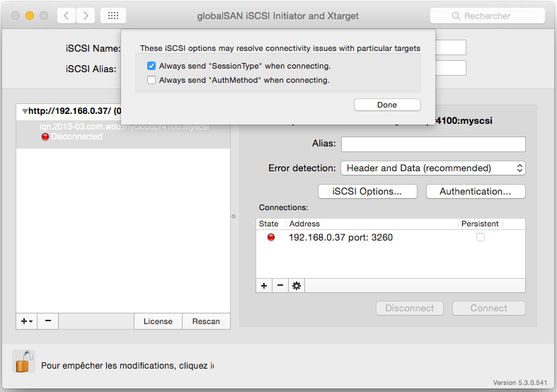Viewport: 557px width, 392px height.
Task: Click the Rescan button
Action: pyautogui.click(x=206, y=321)
